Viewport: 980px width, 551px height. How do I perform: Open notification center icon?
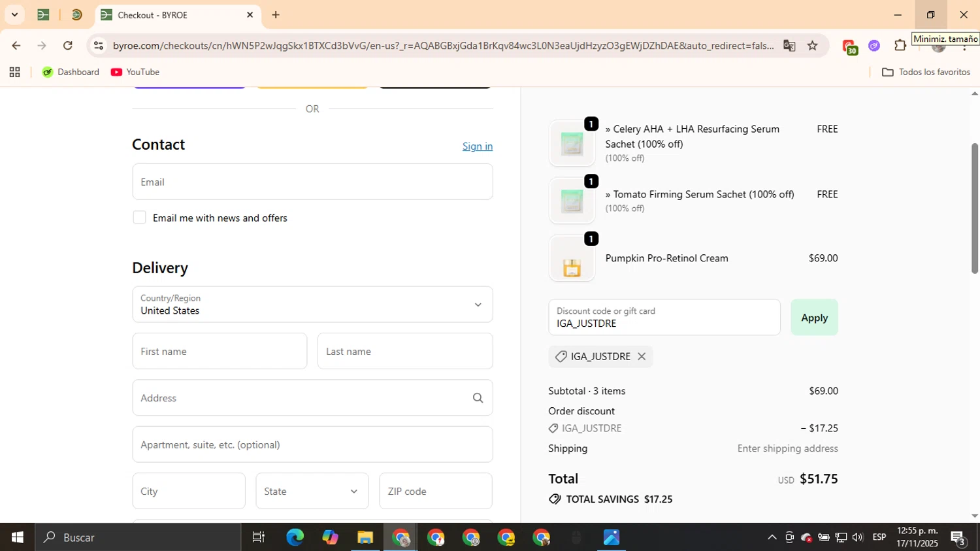(x=958, y=538)
